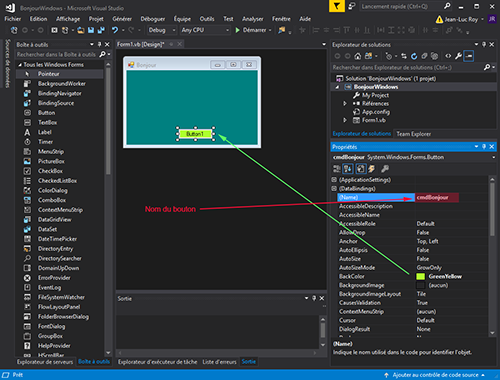Click Ajouter au contrôle de code source
500x380 pixels.
pyautogui.click(x=435, y=375)
